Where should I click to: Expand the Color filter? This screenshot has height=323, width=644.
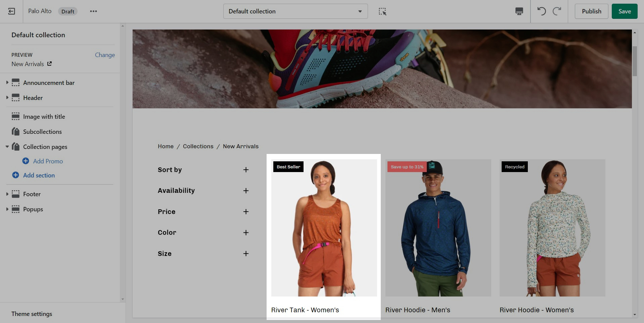[x=246, y=232]
